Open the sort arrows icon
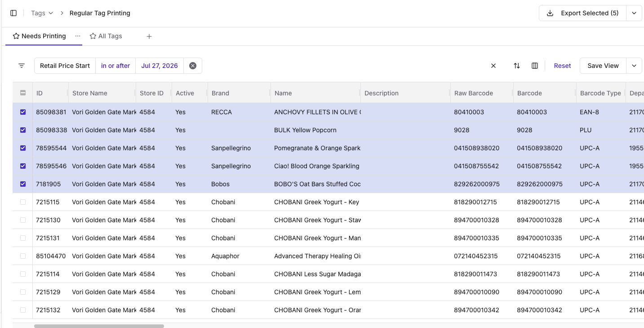 coord(517,66)
